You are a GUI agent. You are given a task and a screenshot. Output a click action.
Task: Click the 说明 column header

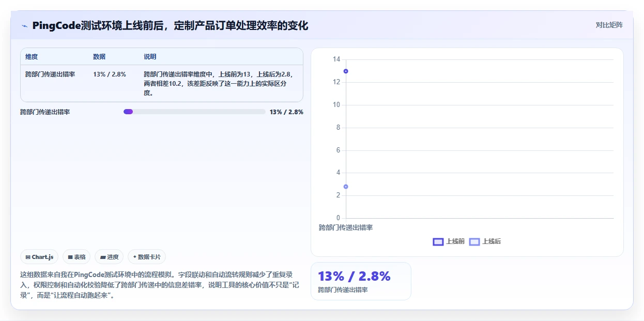tap(150, 57)
